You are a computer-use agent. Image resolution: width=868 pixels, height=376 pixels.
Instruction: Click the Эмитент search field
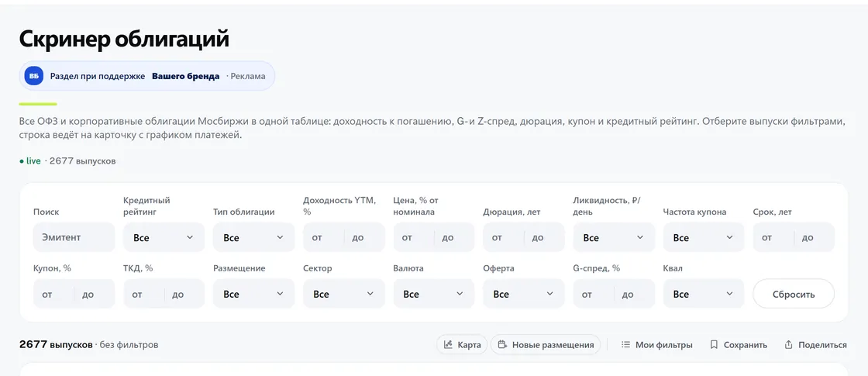[74, 237]
